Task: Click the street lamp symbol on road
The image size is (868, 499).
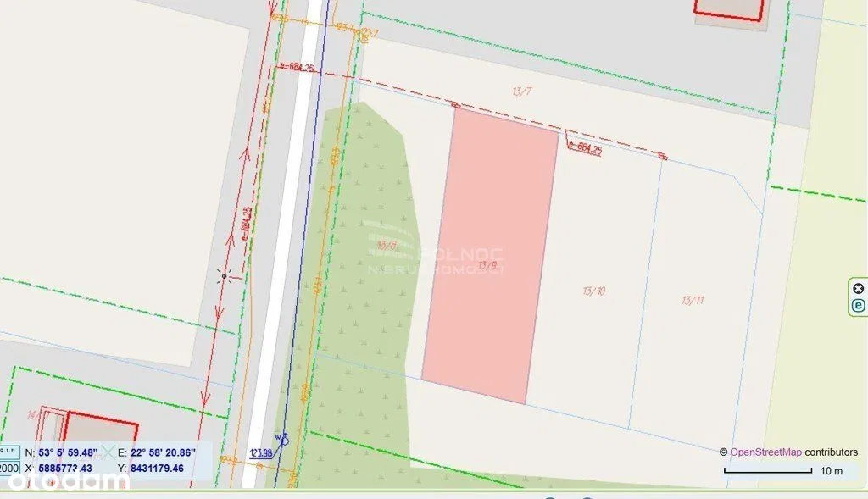Action: (224, 275)
